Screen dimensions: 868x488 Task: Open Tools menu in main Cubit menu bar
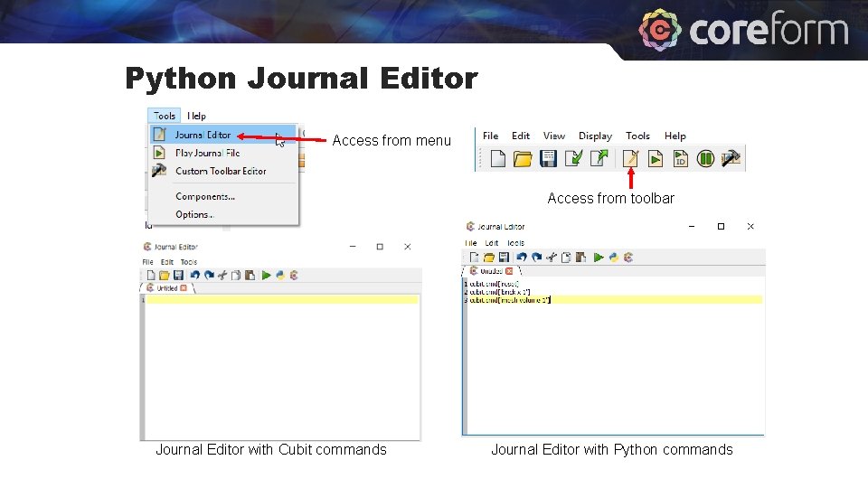(637, 136)
